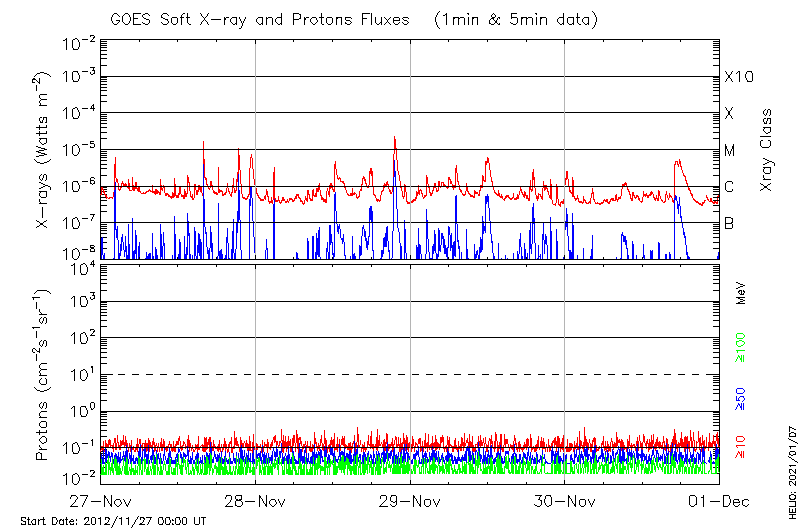Click the highest red X-ray peak near 29-Nov
The width and height of the screenshot is (800, 530).
click(395, 138)
